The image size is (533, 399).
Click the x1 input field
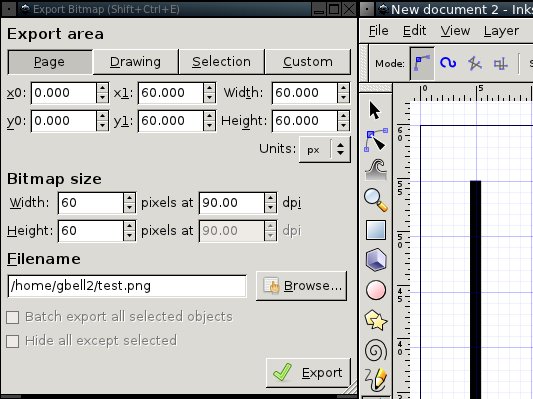click(x=171, y=93)
